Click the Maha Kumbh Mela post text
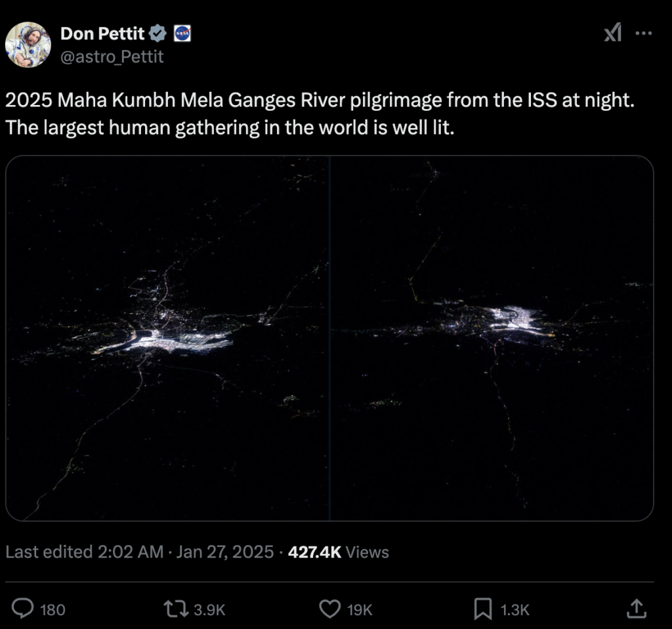 pyautogui.click(x=322, y=114)
